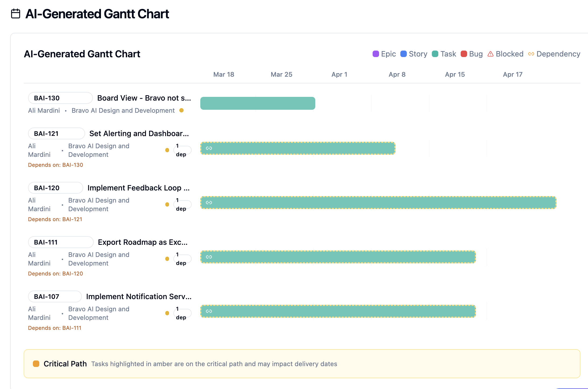Click the 1 dep badge for BAI-120
Viewport: 588px width, 389px height.
tap(182, 204)
